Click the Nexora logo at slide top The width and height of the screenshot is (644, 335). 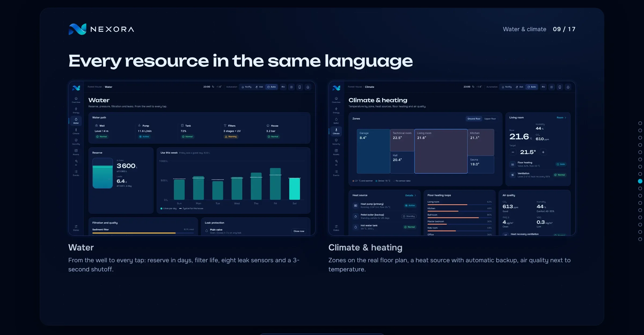pos(101,29)
